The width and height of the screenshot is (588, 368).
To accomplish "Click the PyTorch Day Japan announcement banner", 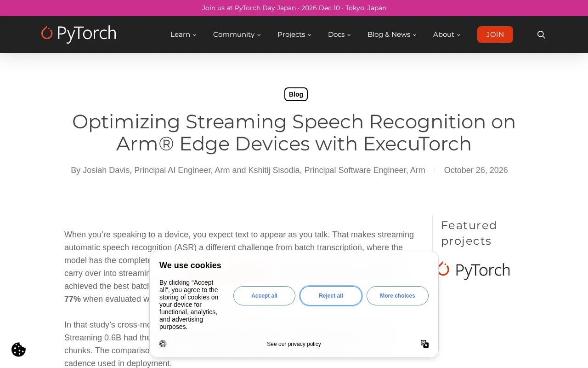I will pyautogui.click(x=294, y=8).
